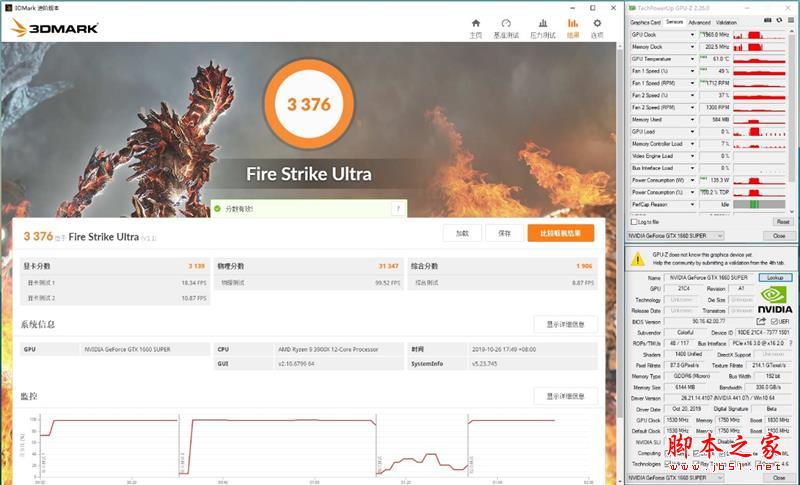Click Close button in lower GPU-Z window
The image size is (800, 485).
[x=779, y=478]
